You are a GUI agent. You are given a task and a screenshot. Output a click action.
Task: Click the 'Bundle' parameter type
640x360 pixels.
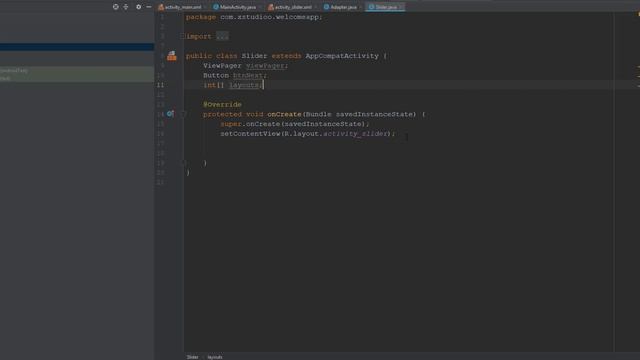[x=318, y=114]
